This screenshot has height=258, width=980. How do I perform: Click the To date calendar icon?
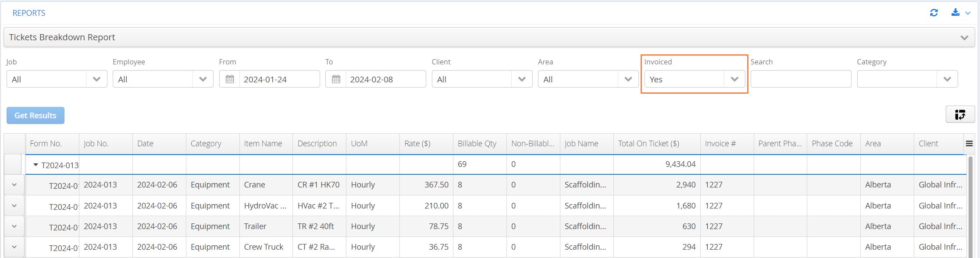(336, 79)
